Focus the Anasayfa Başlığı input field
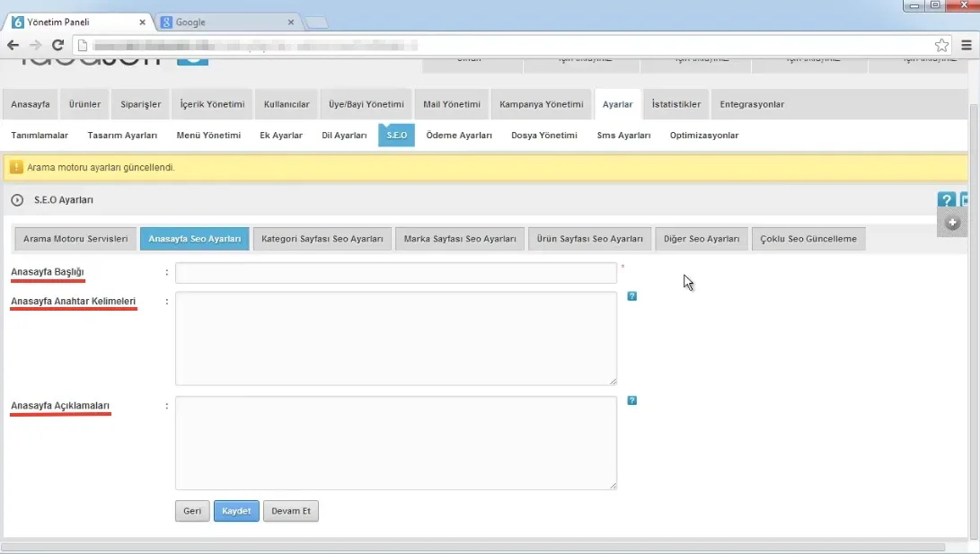The height and width of the screenshot is (554, 980). [x=396, y=273]
